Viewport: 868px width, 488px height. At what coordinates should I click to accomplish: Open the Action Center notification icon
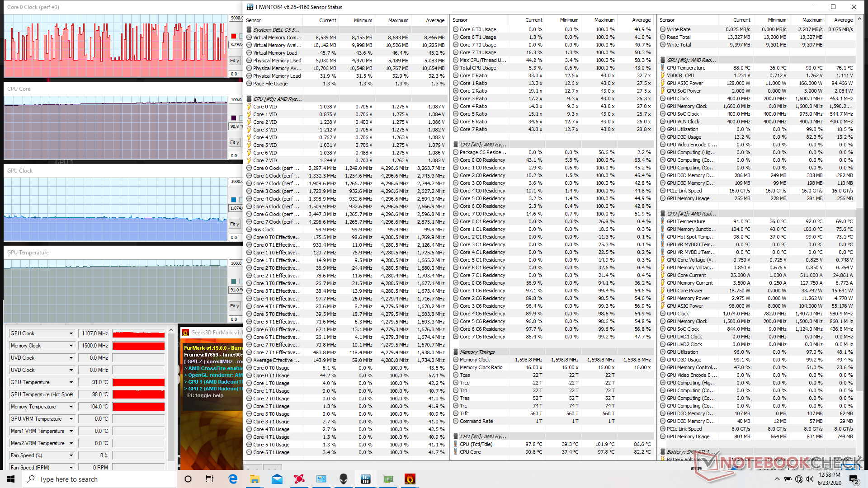pos(853,479)
